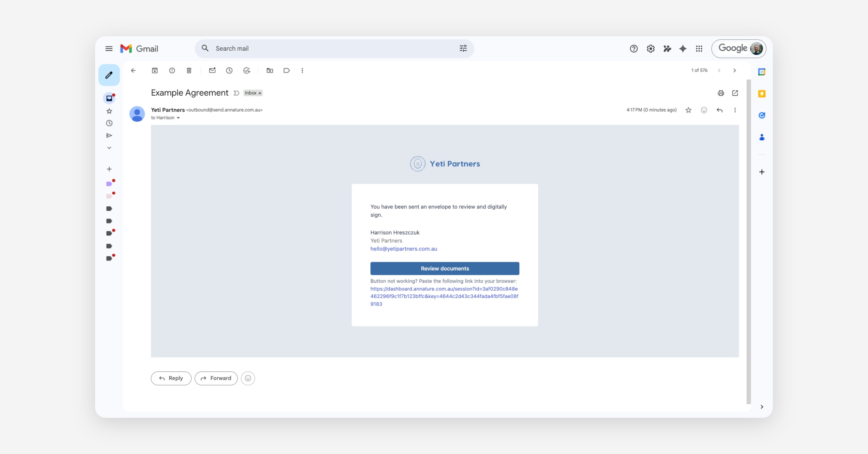Expand recipient details next to 'to Harrison'
Viewport: 868px width, 454px height.
(178, 118)
